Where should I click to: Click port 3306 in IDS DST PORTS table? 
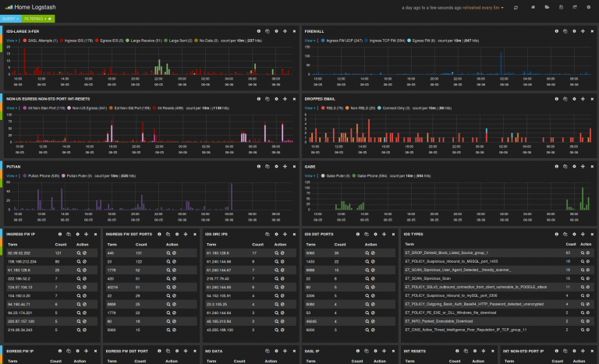tap(310, 295)
